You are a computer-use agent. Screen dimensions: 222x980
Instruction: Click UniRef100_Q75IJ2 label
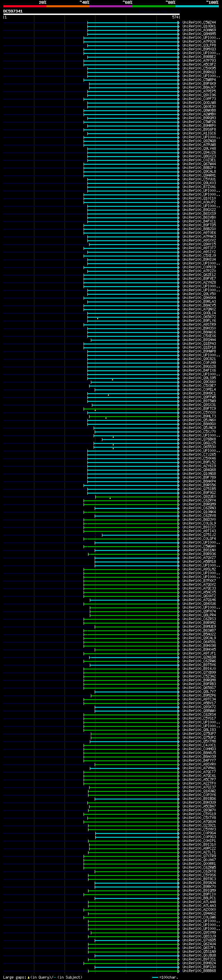(x=199, y=535)
